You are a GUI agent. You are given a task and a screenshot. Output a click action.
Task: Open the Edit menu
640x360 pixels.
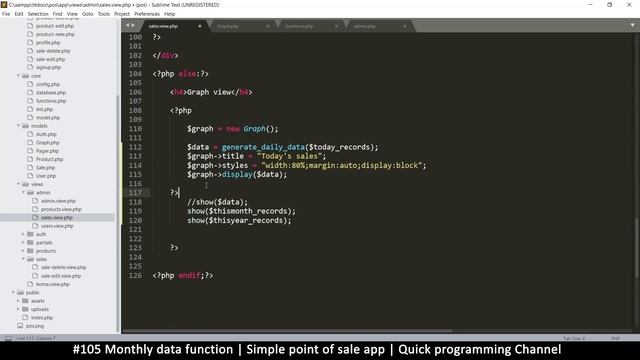19,14
